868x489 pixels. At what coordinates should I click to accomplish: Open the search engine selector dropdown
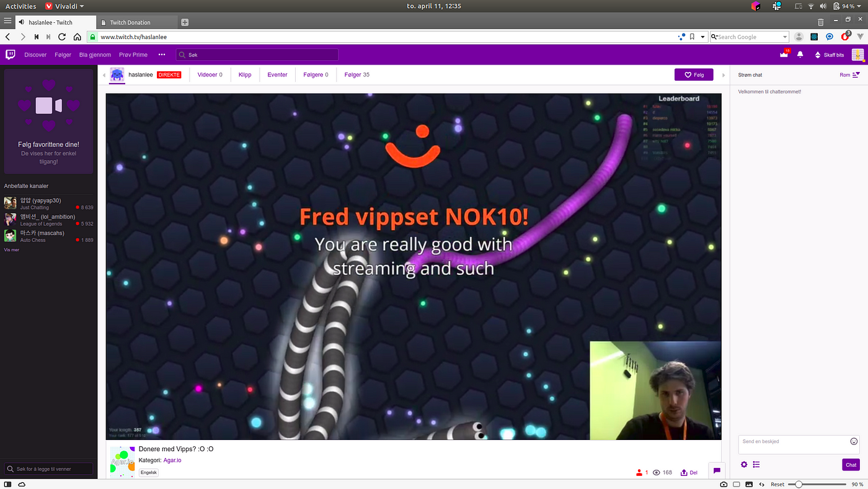714,37
